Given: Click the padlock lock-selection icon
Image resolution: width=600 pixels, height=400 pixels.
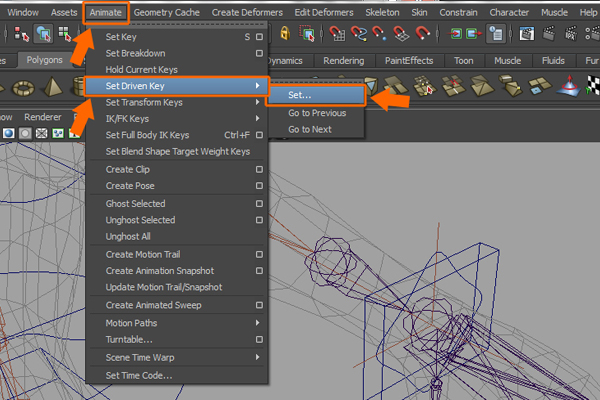Looking at the screenshot, I should click(285, 33).
